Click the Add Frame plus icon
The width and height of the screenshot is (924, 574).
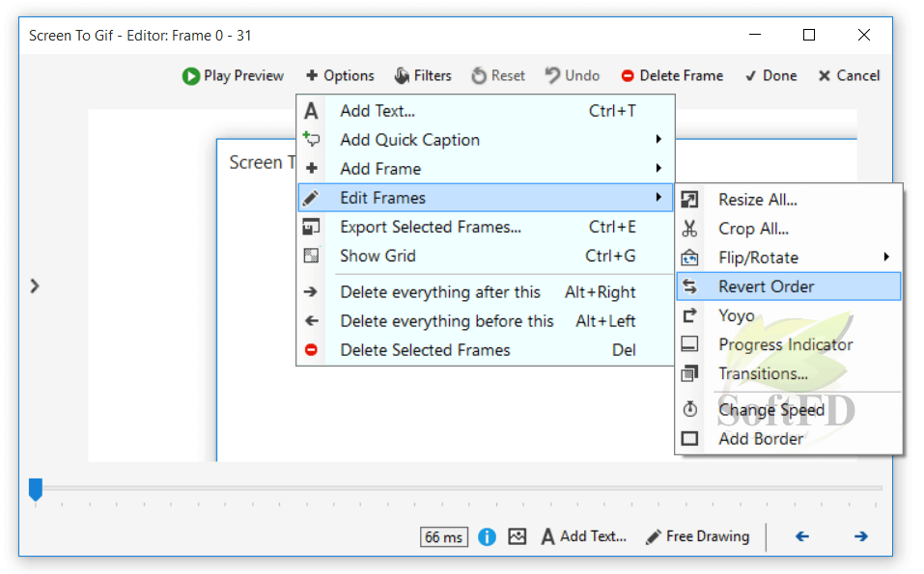(312, 169)
